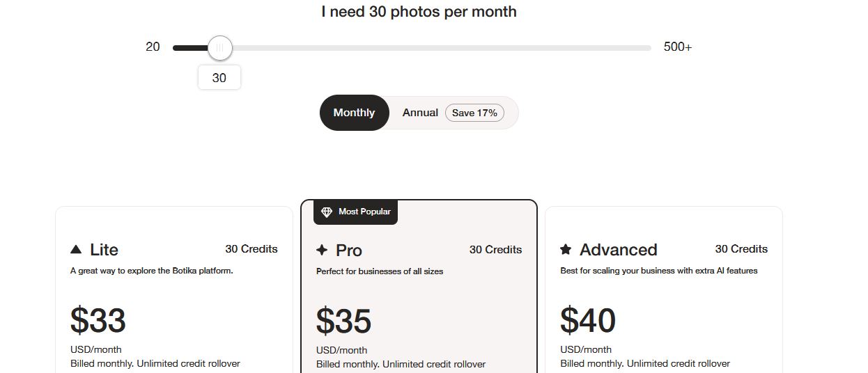
Task: Click the $35 Pro price
Action: (343, 321)
